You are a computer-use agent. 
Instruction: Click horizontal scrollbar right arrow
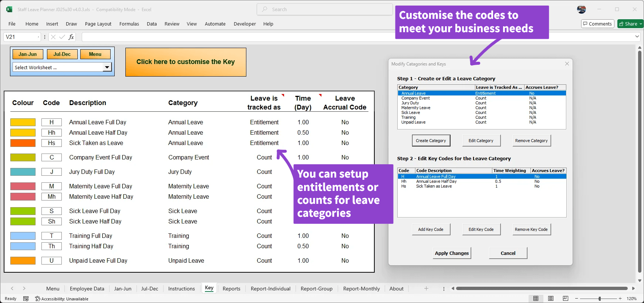(x=633, y=289)
